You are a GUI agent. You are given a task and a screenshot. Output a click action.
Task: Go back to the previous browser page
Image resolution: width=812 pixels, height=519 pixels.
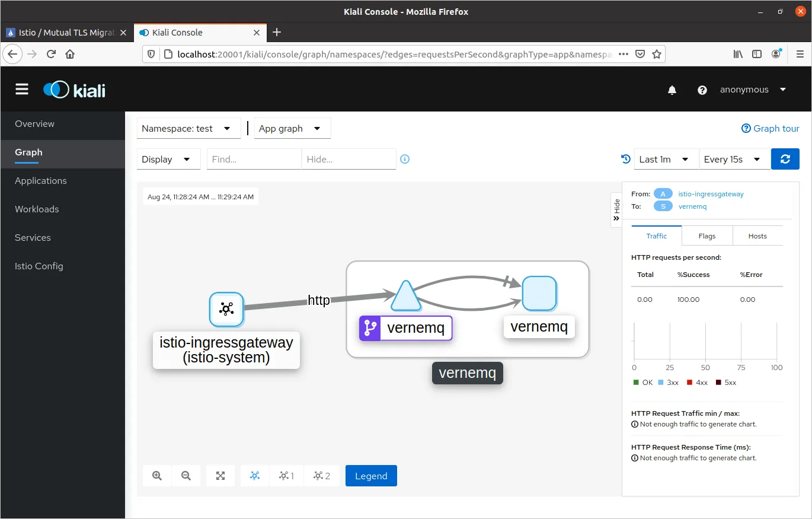14,54
